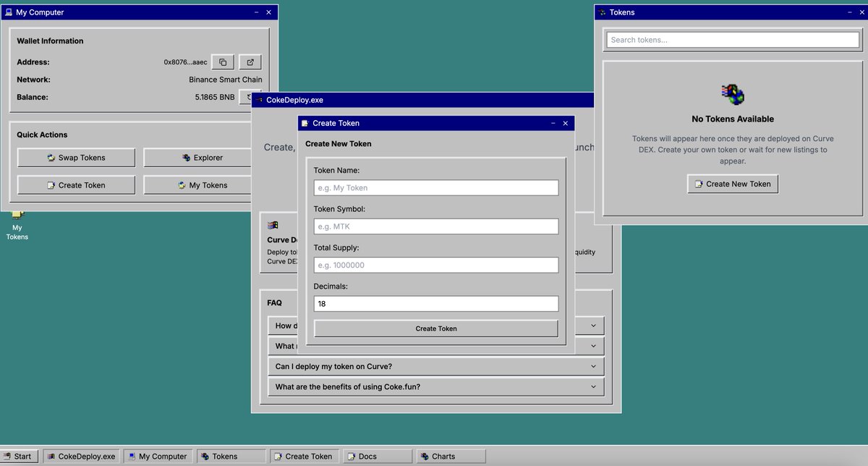Minimize the Tokens window
868x466 pixels.
coord(850,12)
